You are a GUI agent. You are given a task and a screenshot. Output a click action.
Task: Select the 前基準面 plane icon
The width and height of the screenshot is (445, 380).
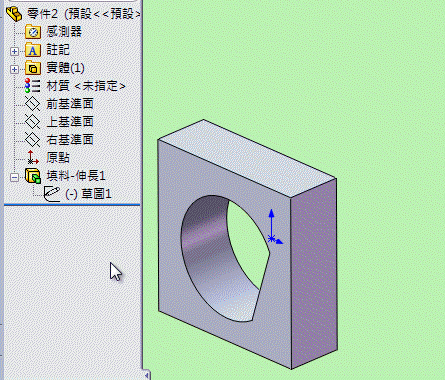tap(33, 104)
